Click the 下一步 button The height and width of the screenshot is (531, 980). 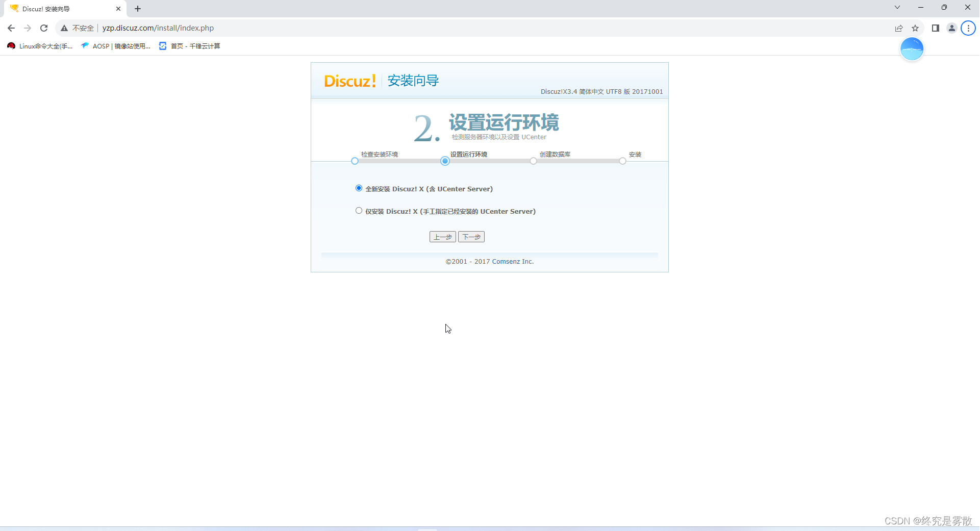click(x=471, y=237)
